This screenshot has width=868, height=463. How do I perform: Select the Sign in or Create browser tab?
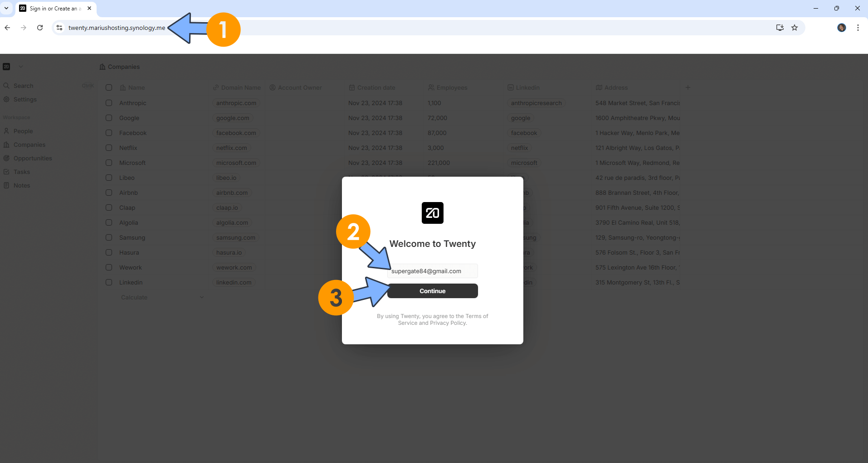pyautogui.click(x=56, y=9)
